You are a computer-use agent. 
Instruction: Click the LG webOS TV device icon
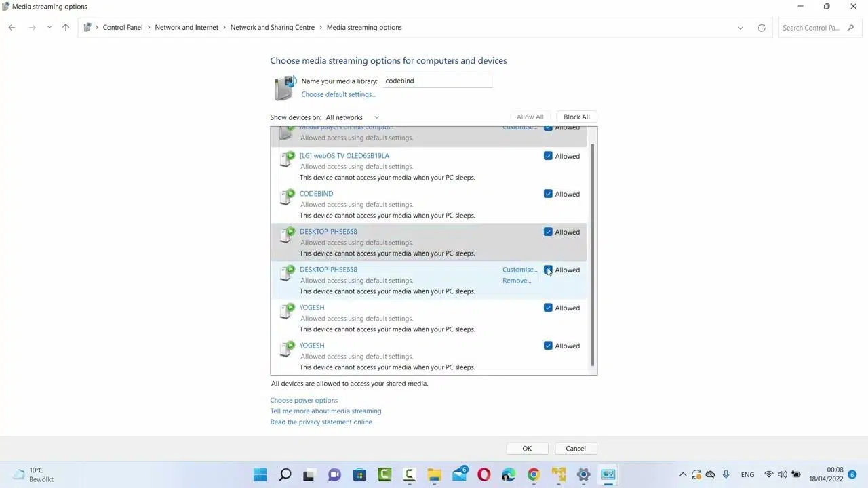[x=287, y=159]
